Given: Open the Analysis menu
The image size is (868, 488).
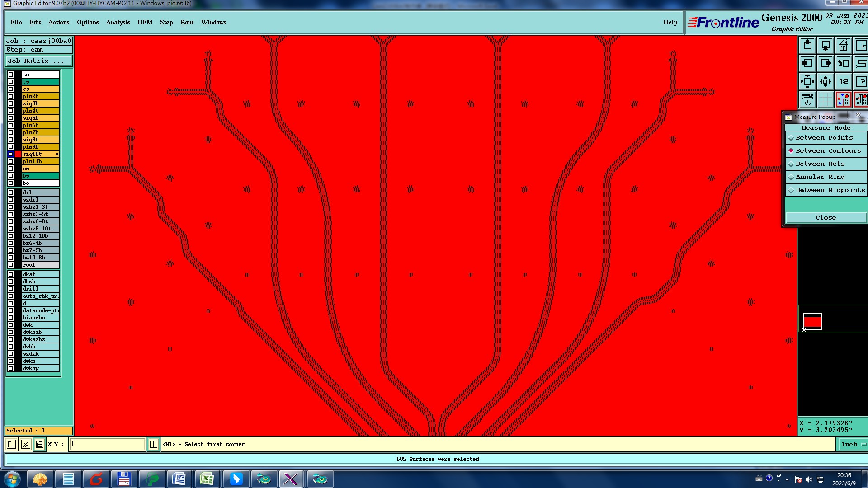Looking at the screenshot, I should point(118,22).
